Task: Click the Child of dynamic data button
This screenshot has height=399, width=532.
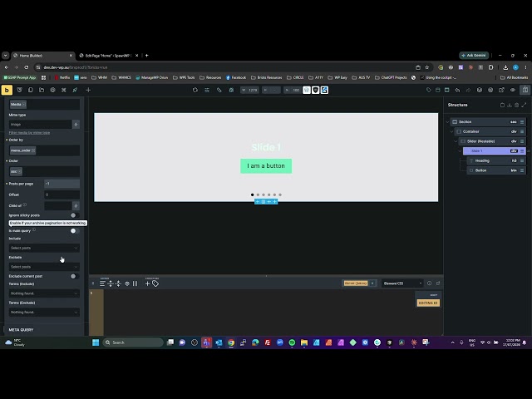Action: (76, 206)
